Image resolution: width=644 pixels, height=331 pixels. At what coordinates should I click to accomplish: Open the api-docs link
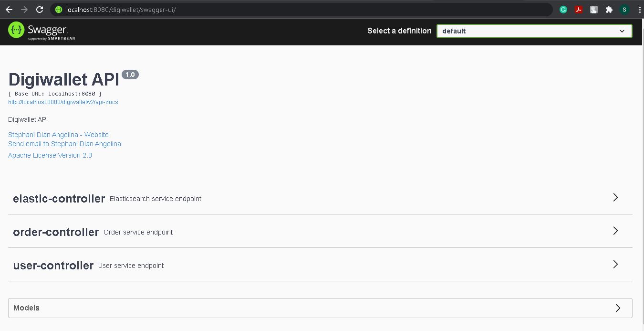63,102
